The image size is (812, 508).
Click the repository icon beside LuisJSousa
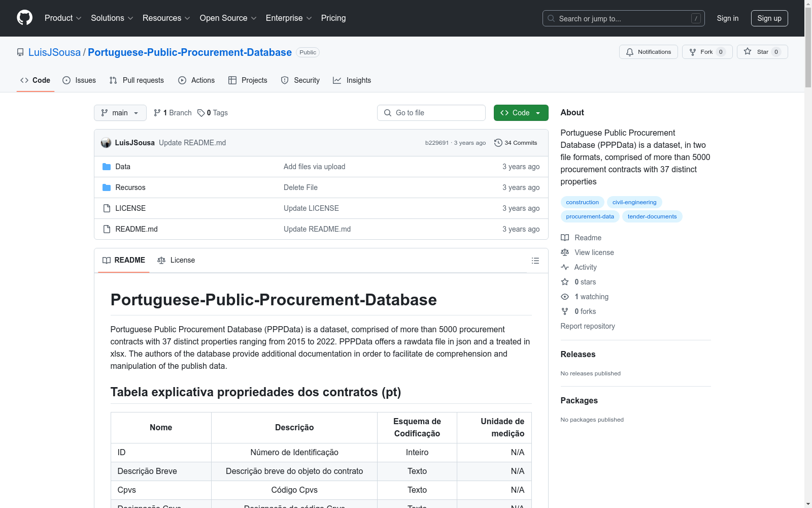[x=20, y=52]
